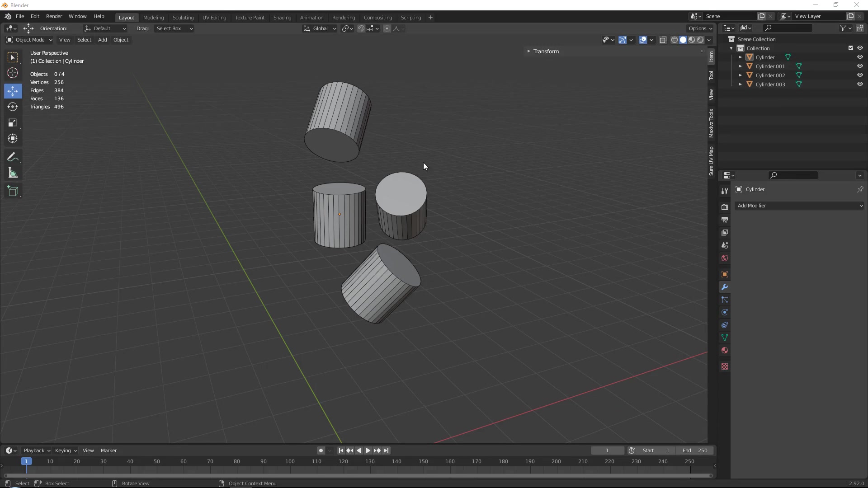Open Drag Select Box dropdown
868x488 pixels.
pyautogui.click(x=174, y=28)
